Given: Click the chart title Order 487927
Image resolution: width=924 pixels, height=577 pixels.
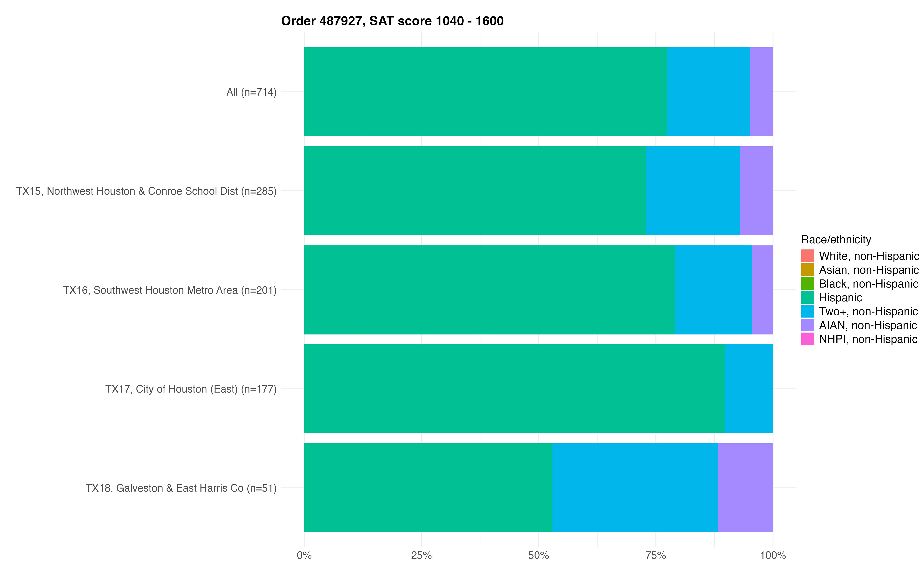Looking at the screenshot, I should point(392,21).
